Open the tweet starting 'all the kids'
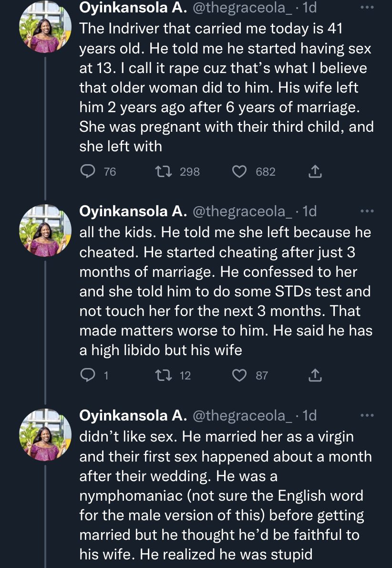The height and width of the screenshot is (568, 392). (x=224, y=291)
